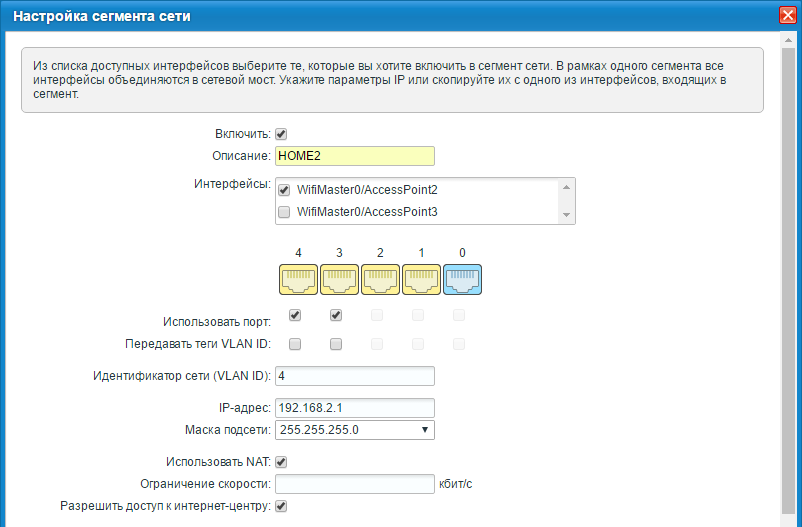This screenshot has height=527, width=802.
Task: Toggle the Использовать NAT checkbox
Action: pyautogui.click(x=282, y=462)
